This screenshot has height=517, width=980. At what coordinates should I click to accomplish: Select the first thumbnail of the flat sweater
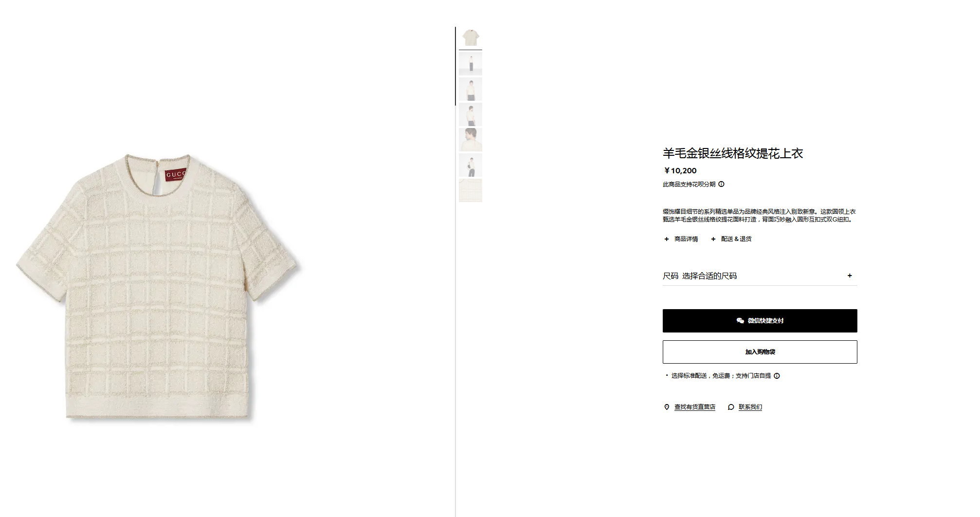click(x=471, y=38)
